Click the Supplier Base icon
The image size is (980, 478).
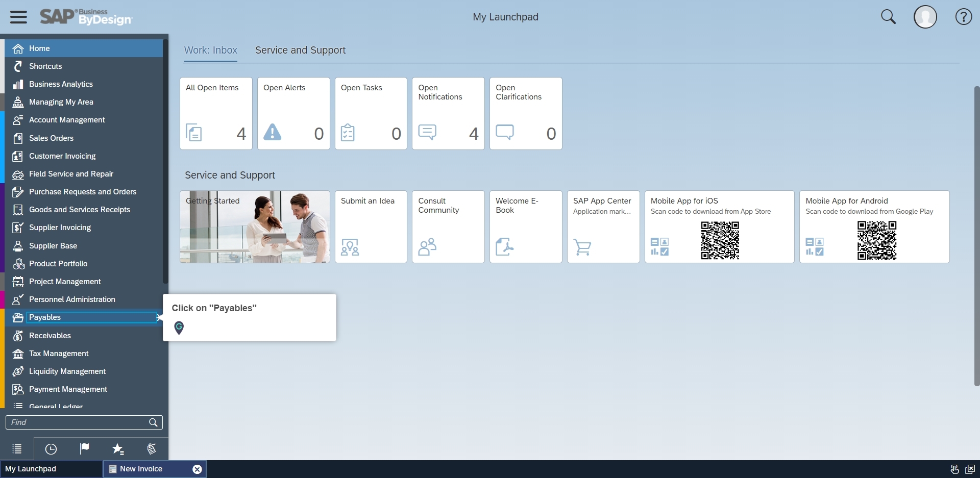[x=18, y=246]
